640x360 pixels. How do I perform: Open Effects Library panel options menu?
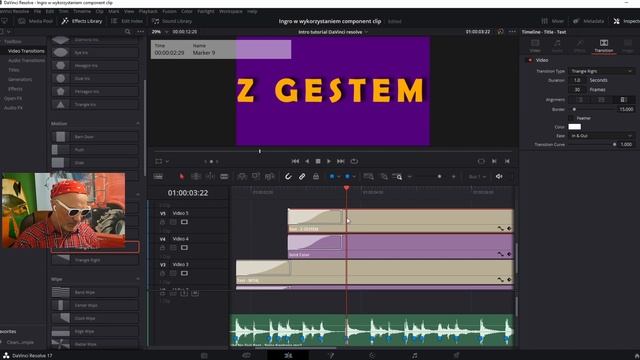pyautogui.click(x=140, y=31)
